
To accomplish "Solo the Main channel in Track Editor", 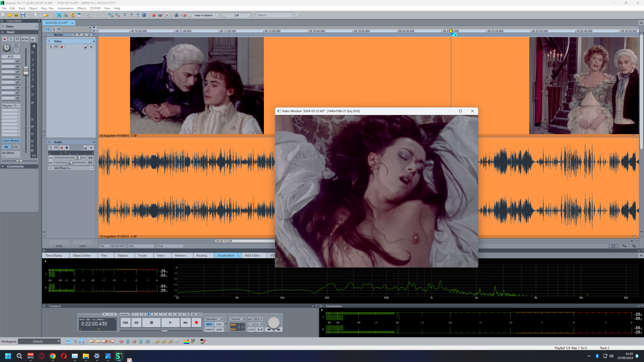I will tap(11, 39).
